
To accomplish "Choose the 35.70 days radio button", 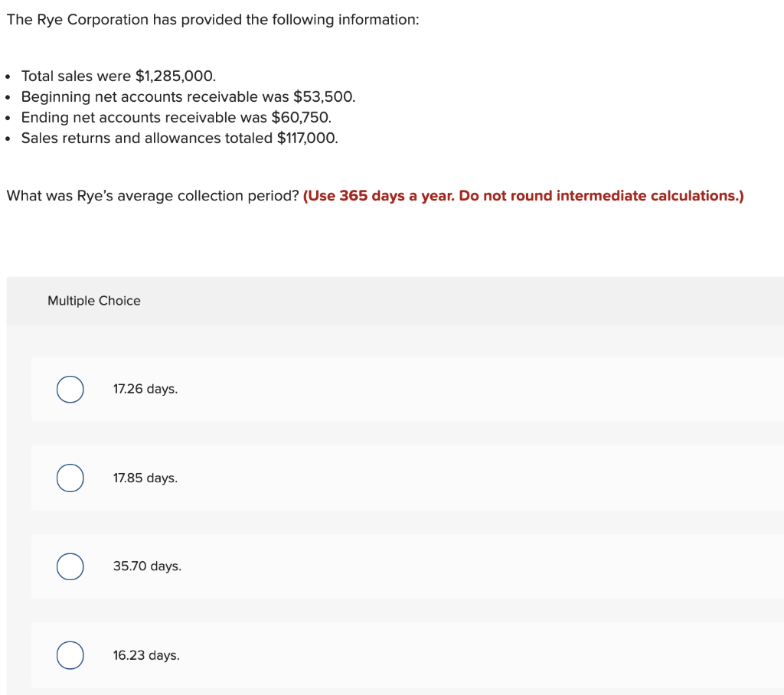I will 70,566.
